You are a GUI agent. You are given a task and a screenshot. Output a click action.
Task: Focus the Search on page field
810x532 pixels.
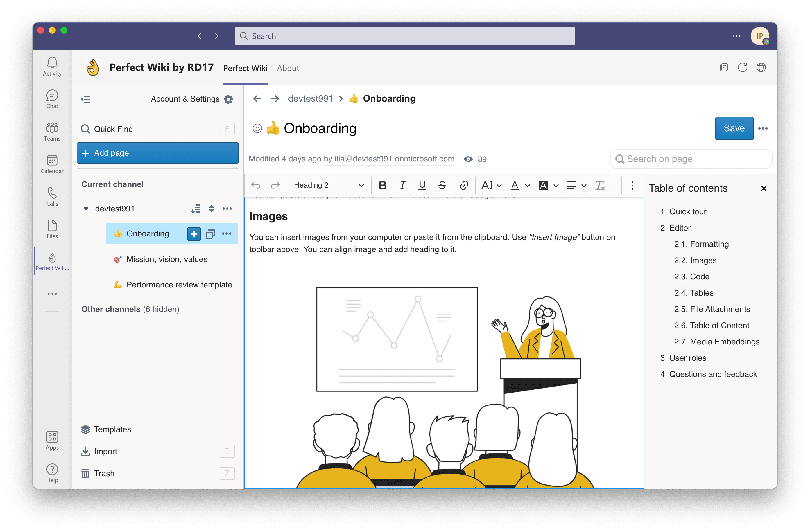point(691,159)
